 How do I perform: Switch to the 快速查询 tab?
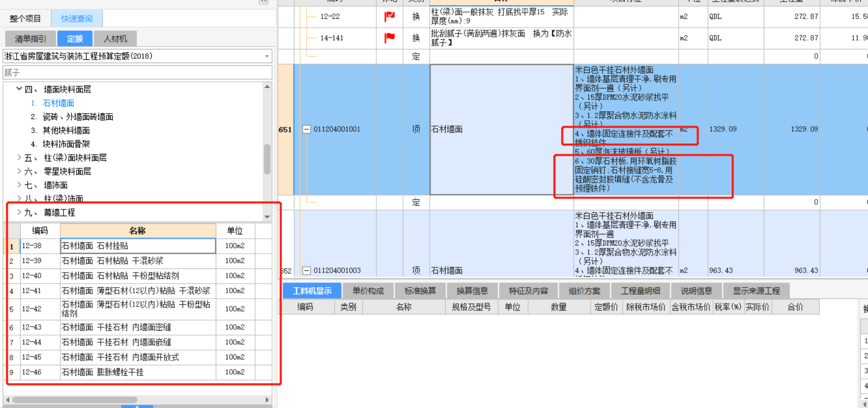pyautogui.click(x=77, y=19)
